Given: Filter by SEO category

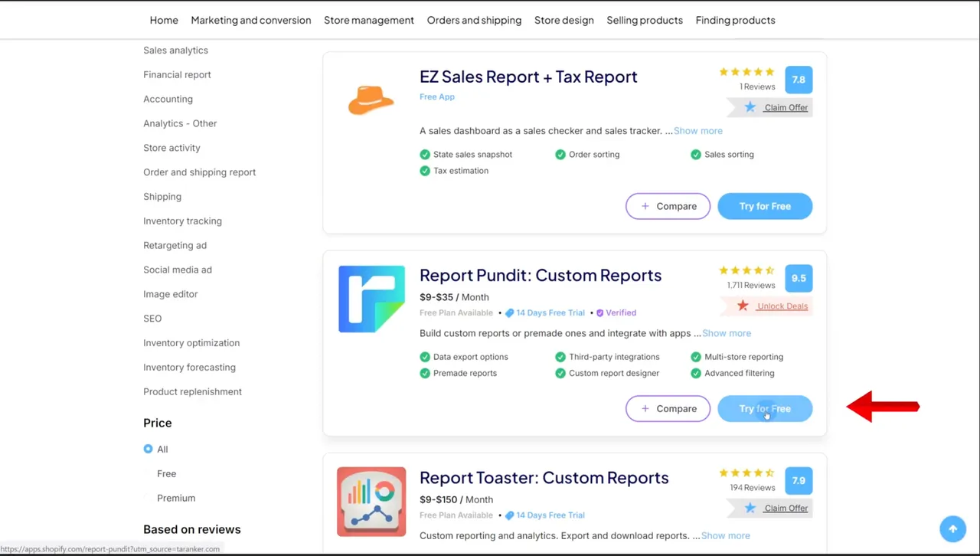Looking at the screenshot, I should pyautogui.click(x=152, y=319).
